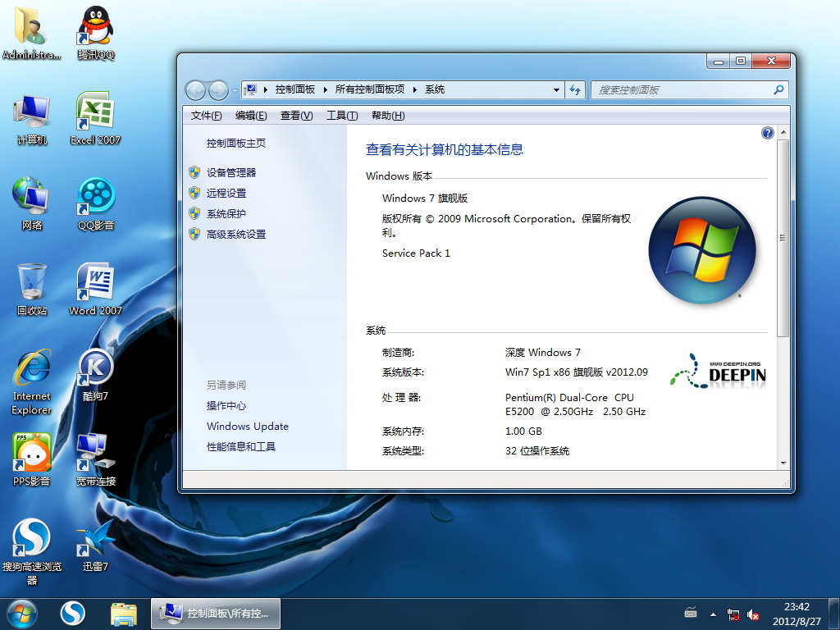Open the Windows Start orb

click(22, 614)
